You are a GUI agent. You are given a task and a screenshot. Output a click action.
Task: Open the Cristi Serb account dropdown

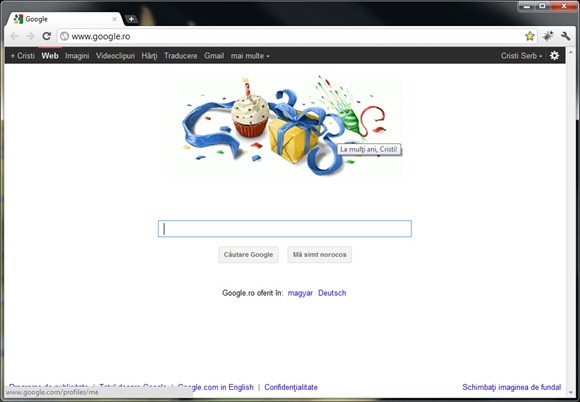coord(522,56)
